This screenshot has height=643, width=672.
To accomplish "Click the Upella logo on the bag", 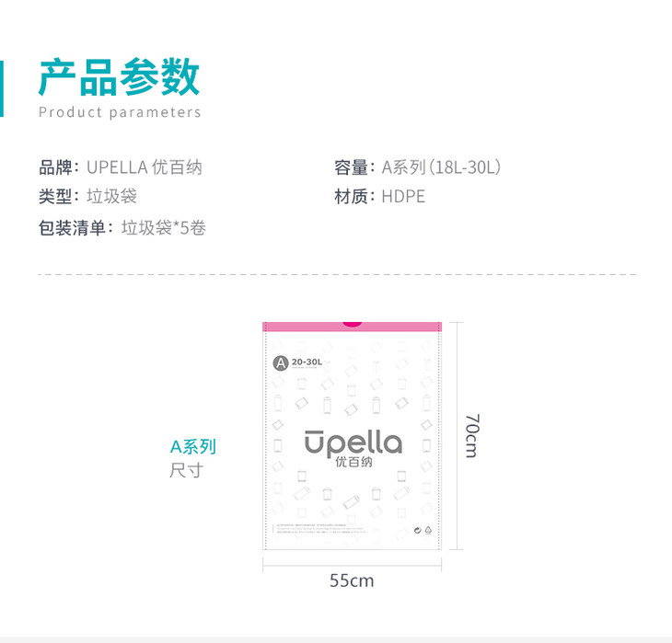I will point(353,442).
